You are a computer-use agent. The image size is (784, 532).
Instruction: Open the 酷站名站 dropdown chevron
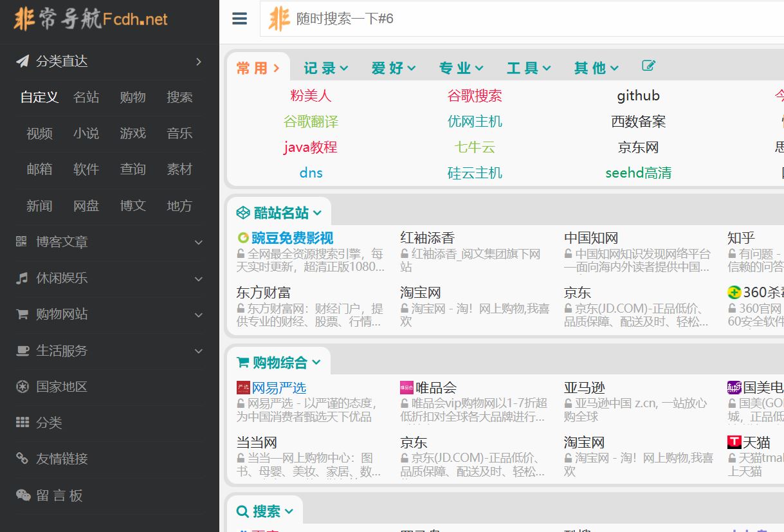[x=317, y=214]
